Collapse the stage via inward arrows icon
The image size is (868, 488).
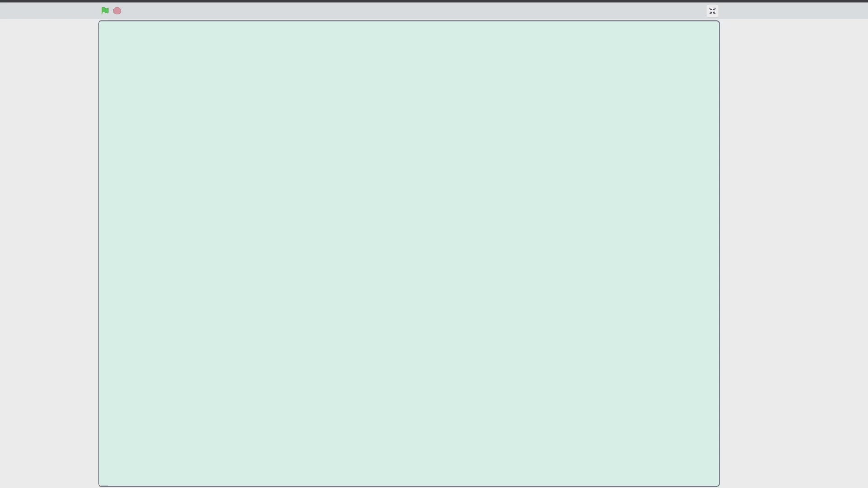coord(712,11)
